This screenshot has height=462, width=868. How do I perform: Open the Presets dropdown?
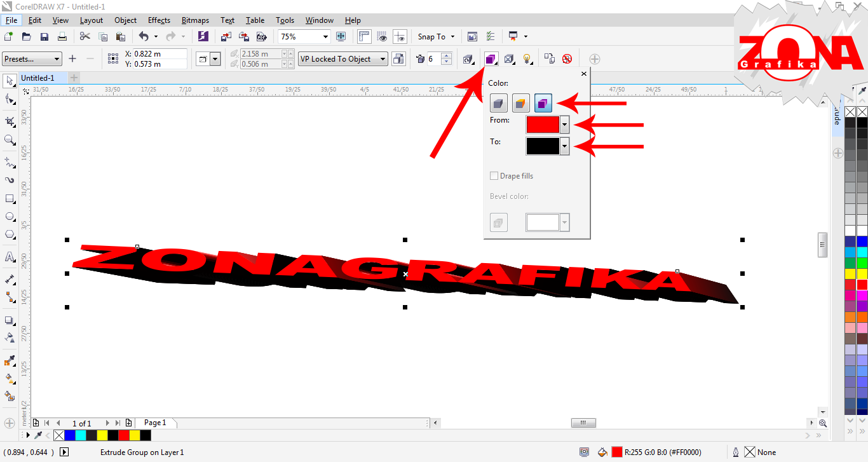click(x=32, y=59)
